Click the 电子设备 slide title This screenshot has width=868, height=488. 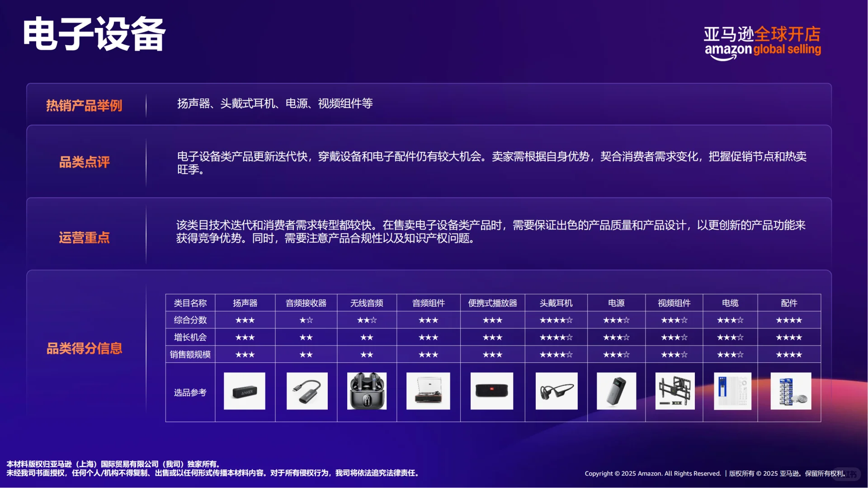[95, 34]
